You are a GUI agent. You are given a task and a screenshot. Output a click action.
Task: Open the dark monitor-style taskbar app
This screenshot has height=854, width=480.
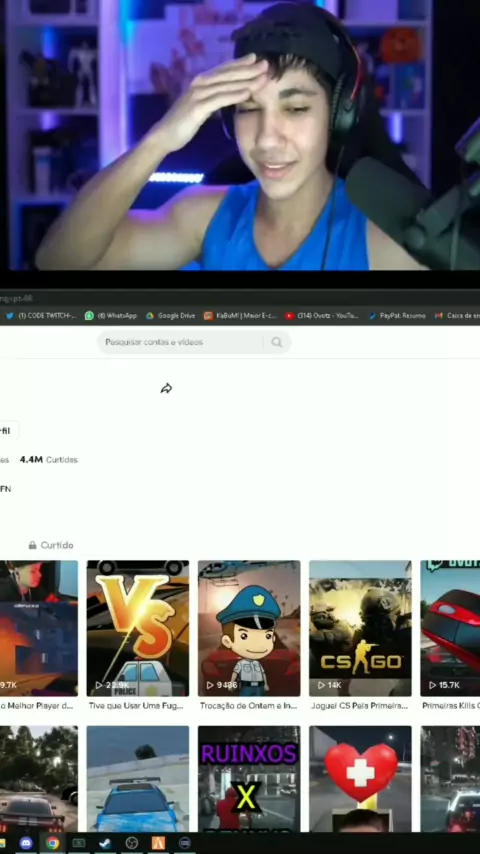tap(79, 843)
